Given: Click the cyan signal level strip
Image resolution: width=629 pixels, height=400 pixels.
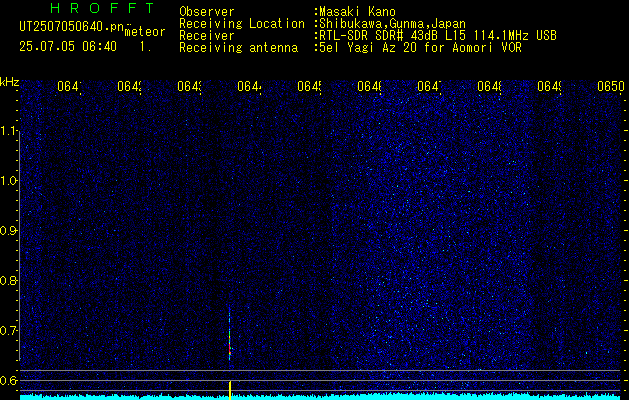Looking at the screenshot, I should click(321, 397).
